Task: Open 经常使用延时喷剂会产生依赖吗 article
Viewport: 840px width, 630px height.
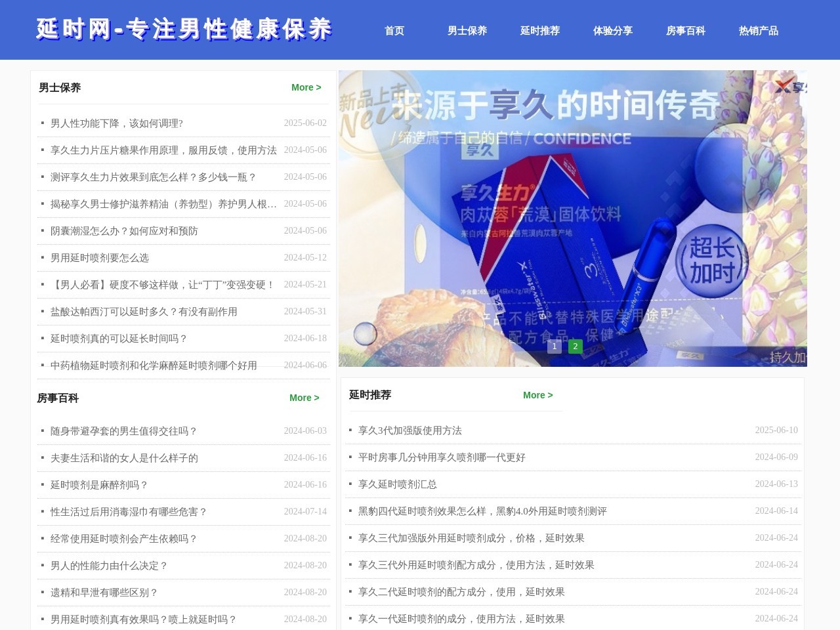Action: pos(124,539)
